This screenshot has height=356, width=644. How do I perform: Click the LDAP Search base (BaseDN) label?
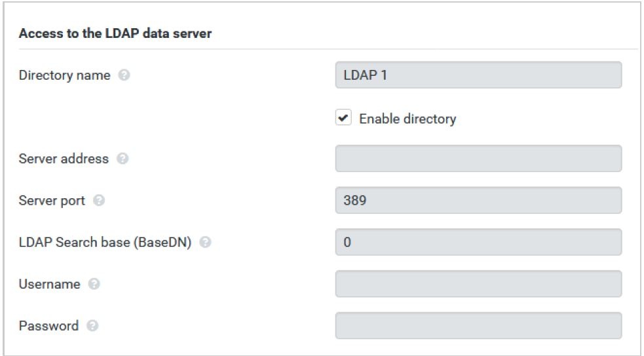point(105,242)
